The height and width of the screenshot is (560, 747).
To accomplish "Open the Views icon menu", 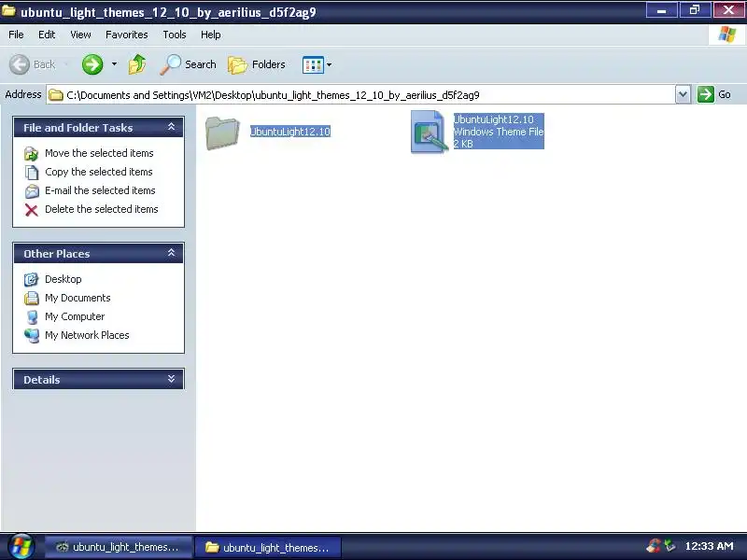I will click(313, 64).
